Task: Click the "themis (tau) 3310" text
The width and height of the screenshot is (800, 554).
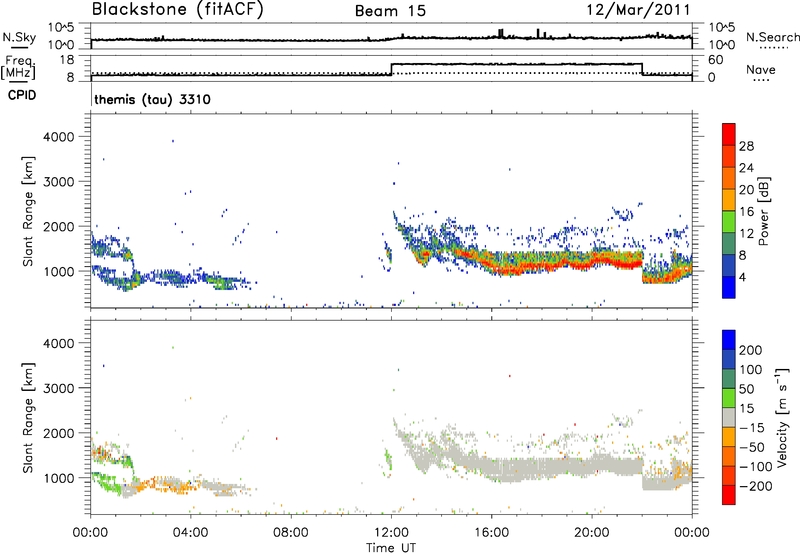Action: coord(153,99)
